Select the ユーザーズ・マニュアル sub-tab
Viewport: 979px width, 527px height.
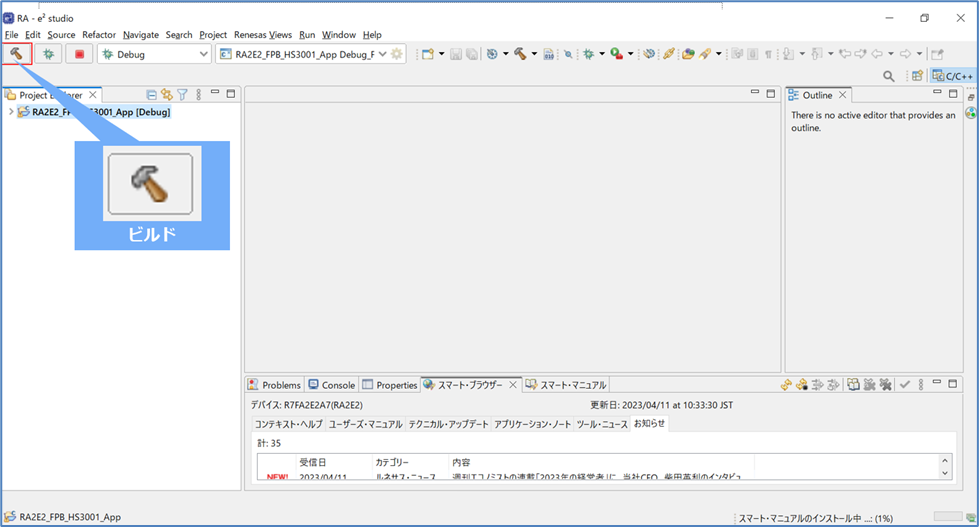(365, 424)
